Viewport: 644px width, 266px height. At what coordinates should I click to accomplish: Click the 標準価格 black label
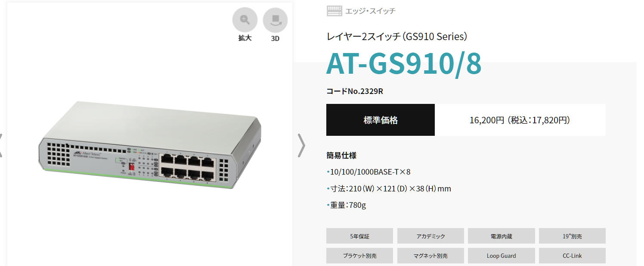[381, 120]
